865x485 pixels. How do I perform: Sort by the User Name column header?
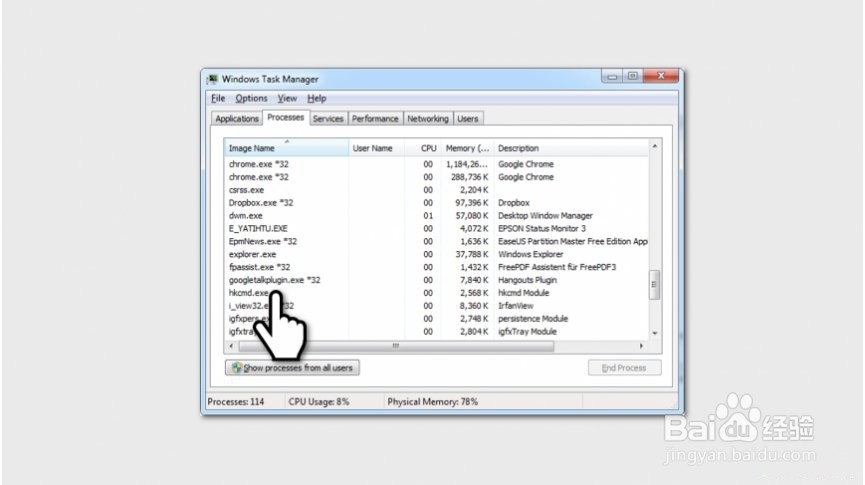pyautogui.click(x=376, y=148)
